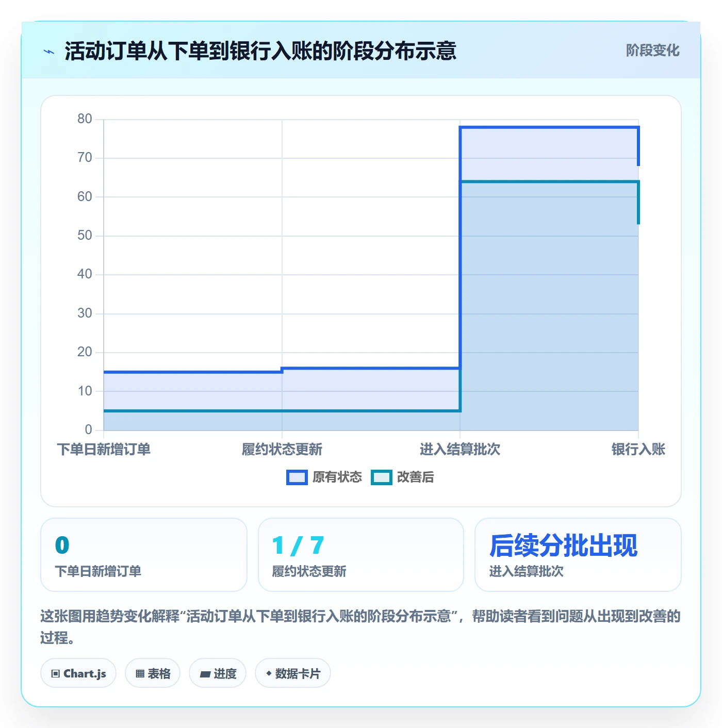Select the Chart.js tag chip
Viewport: 722px width, 728px height.
pyautogui.click(x=78, y=673)
